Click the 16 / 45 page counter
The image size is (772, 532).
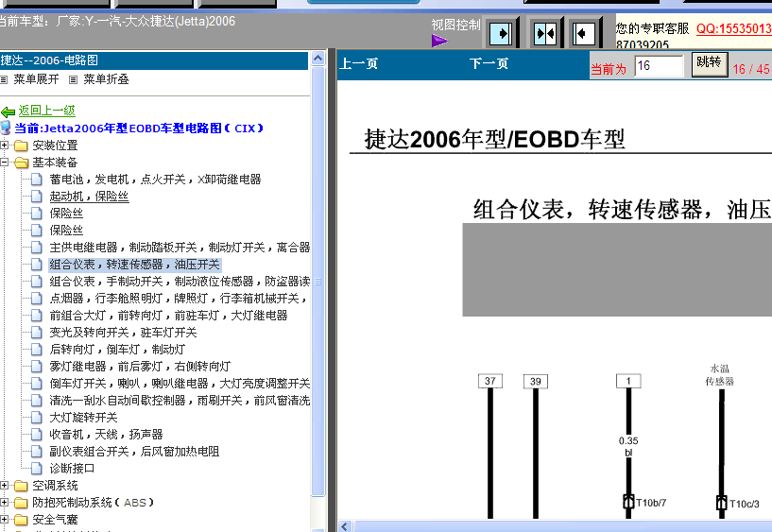[x=751, y=69]
